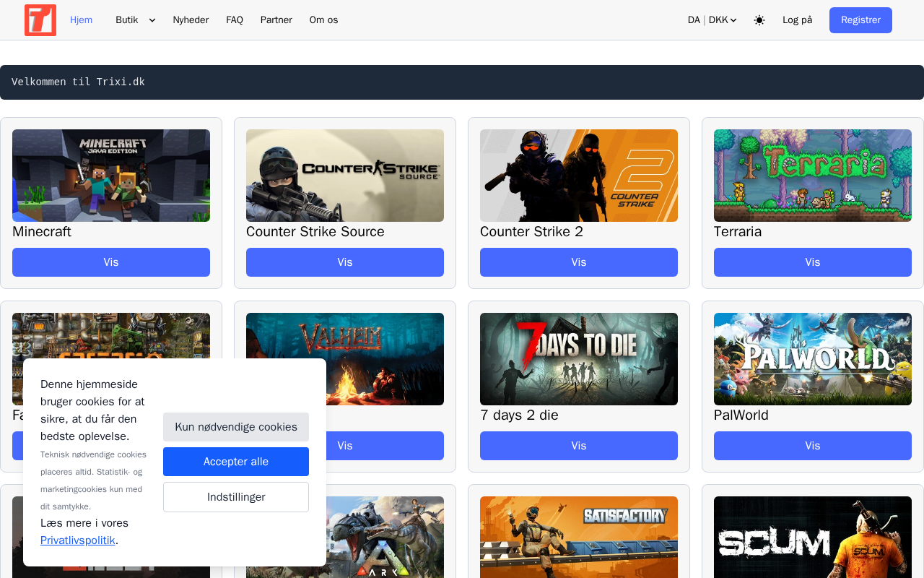Viewport: 924px width, 578px height.
Task: Open the Terraria game image
Action: click(x=812, y=176)
